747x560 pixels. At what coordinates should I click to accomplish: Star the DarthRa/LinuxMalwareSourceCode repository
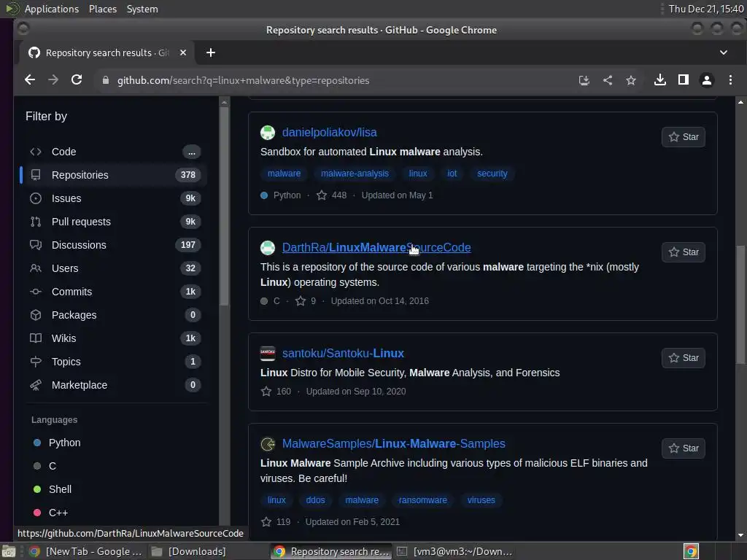[x=683, y=252]
